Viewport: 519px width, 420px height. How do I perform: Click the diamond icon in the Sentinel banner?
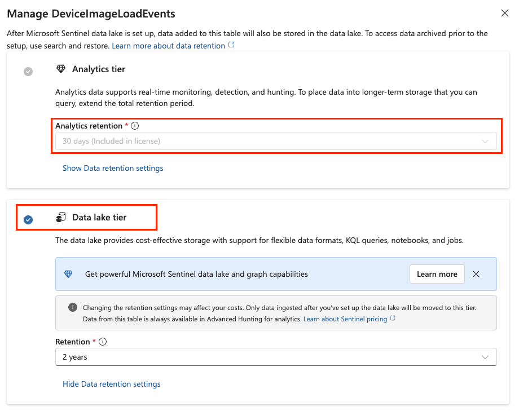point(68,274)
